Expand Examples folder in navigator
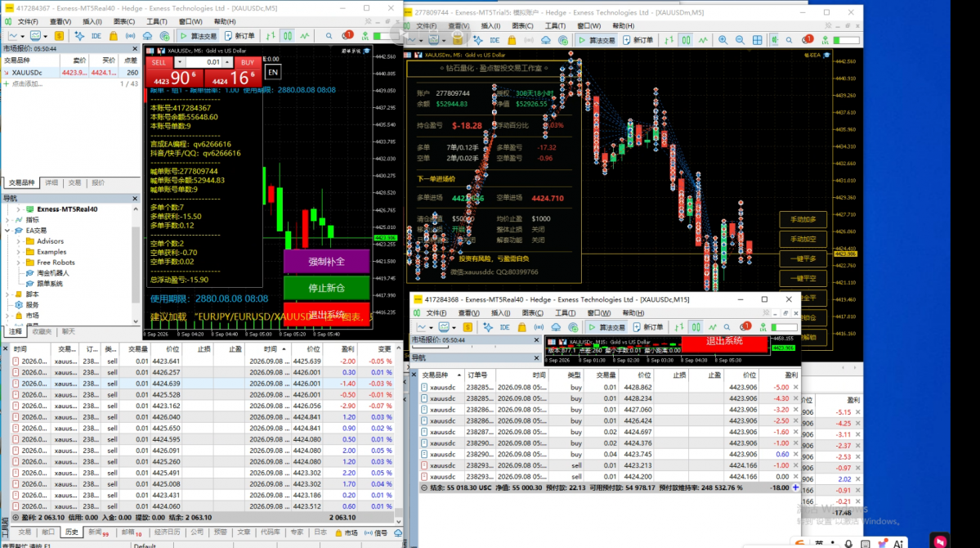The image size is (980, 548). (x=18, y=252)
